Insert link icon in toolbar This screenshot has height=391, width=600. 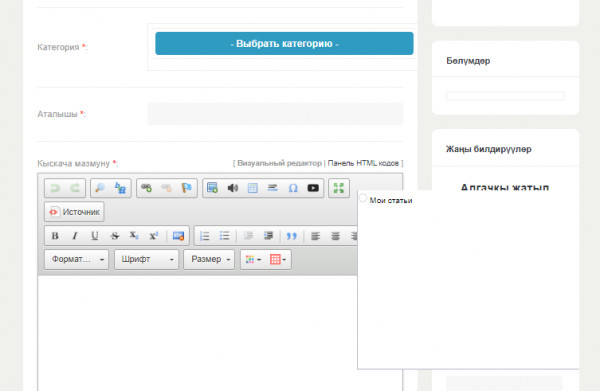coord(147,188)
